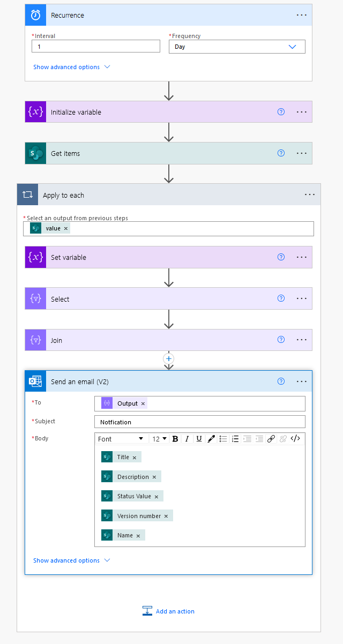
Task: Click the Interval input field
Action: click(x=96, y=47)
